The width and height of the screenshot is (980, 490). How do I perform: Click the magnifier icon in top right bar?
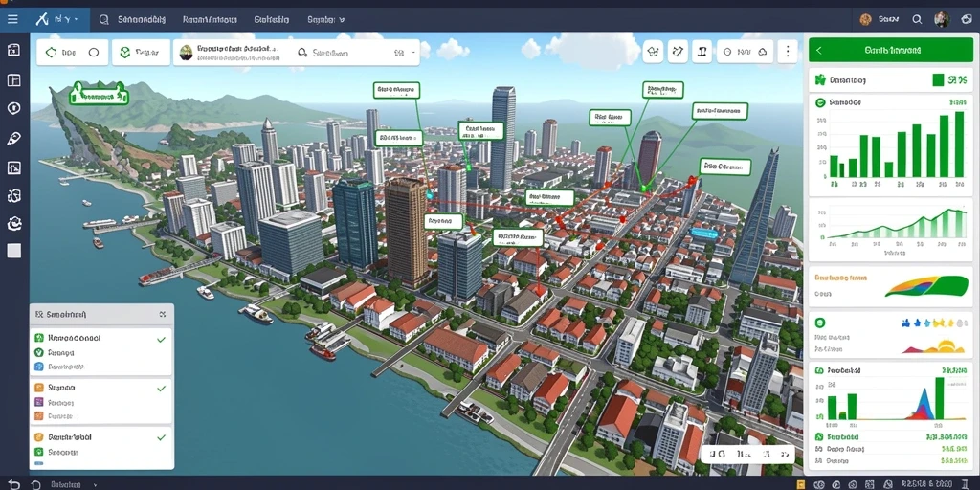tap(917, 19)
